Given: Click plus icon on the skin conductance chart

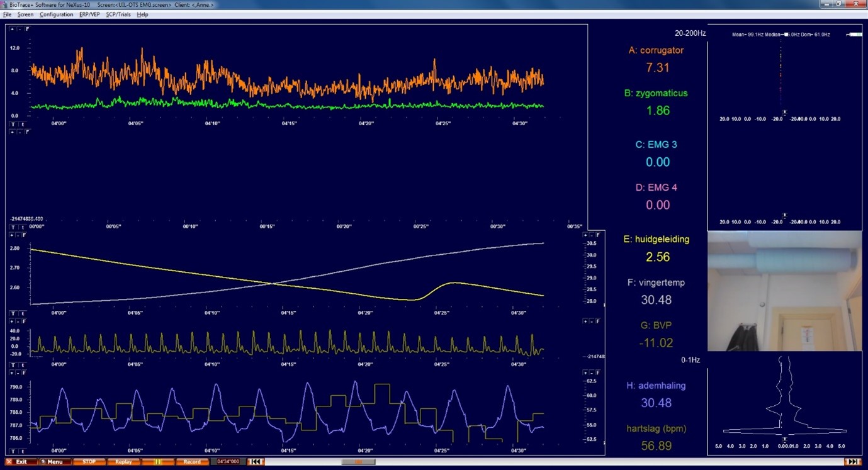Looking at the screenshot, I should [12, 235].
